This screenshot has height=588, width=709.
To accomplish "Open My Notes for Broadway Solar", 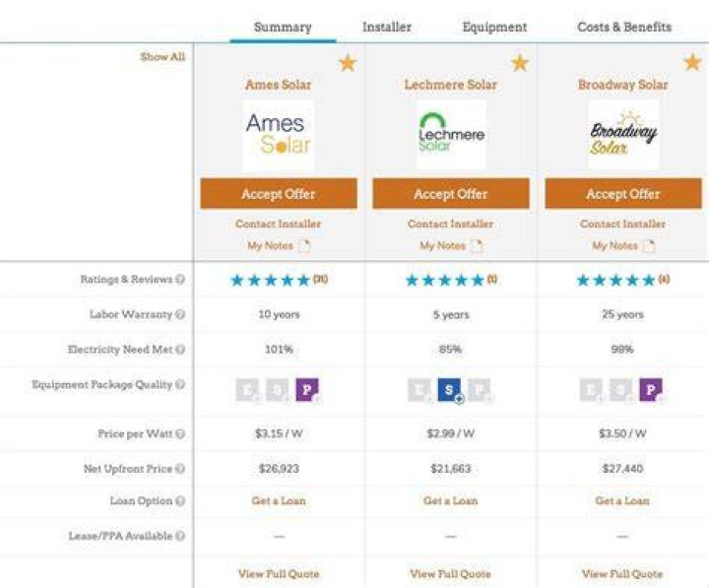I will 614,245.
